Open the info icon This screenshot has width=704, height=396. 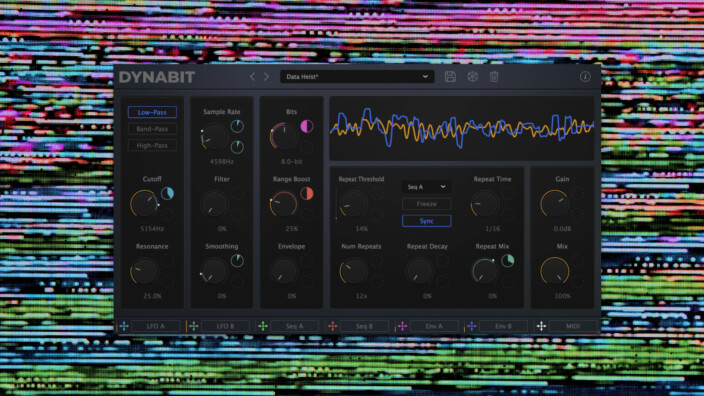tap(585, 77)
